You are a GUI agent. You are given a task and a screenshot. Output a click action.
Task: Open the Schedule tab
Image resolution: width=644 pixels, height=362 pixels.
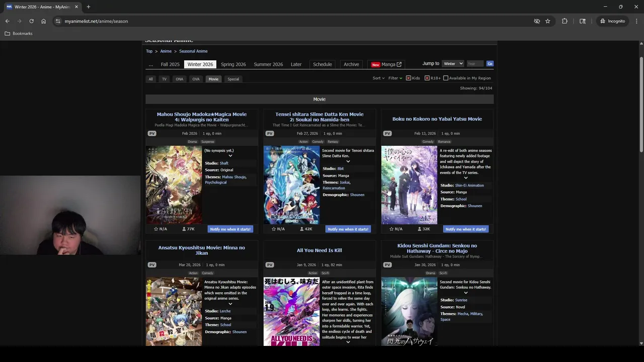[323, 64]
